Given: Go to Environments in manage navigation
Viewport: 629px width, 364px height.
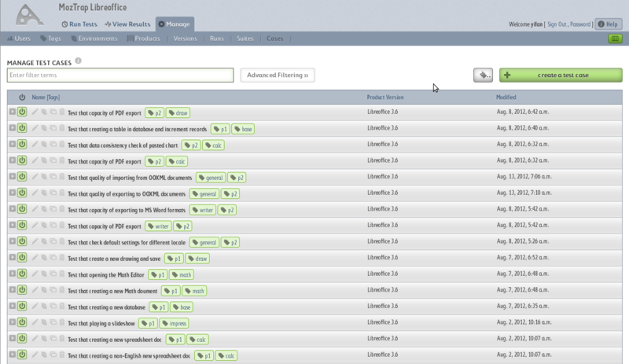Looking at the screenshot, I should coord(94,39).
